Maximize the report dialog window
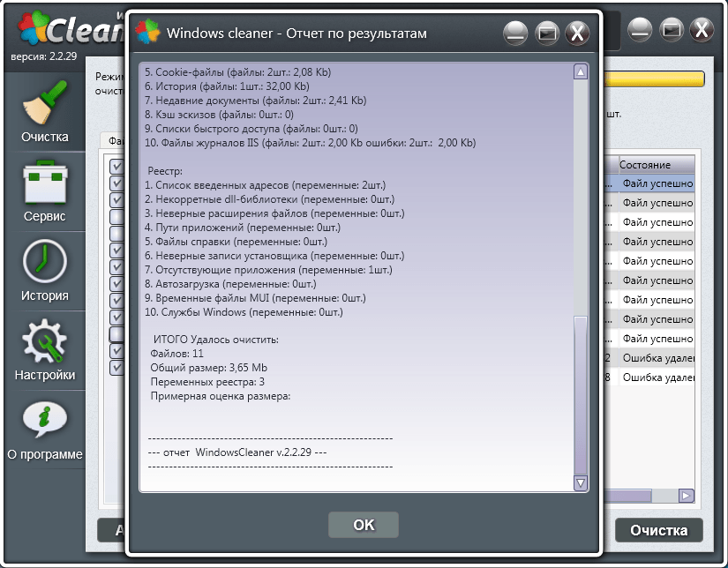The image size is (728, 568). 547,33
